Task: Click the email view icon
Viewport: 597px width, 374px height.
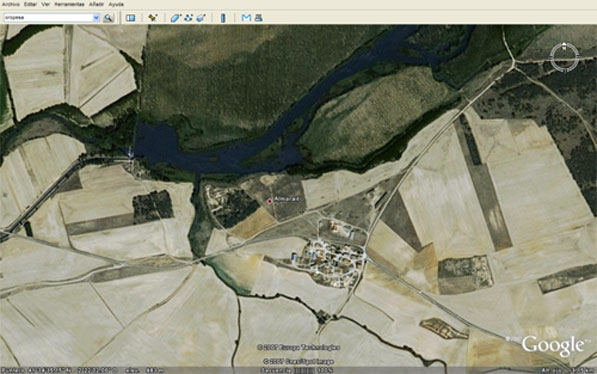Action: point(246,18)
